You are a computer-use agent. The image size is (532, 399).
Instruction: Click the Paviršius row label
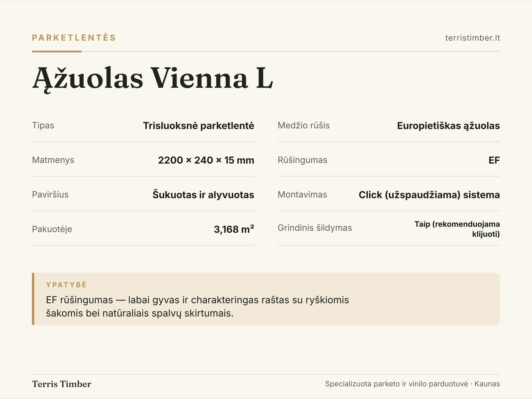(50, 195)
